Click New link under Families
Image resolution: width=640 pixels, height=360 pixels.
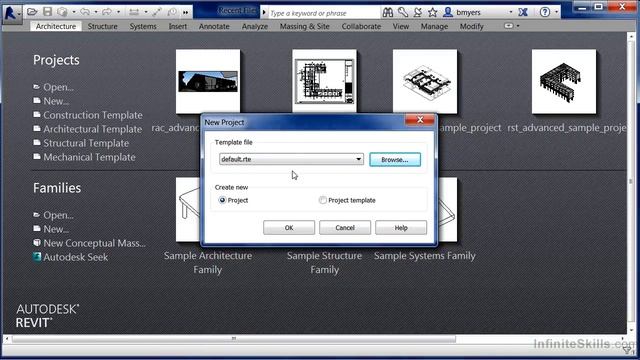(56, 229)
